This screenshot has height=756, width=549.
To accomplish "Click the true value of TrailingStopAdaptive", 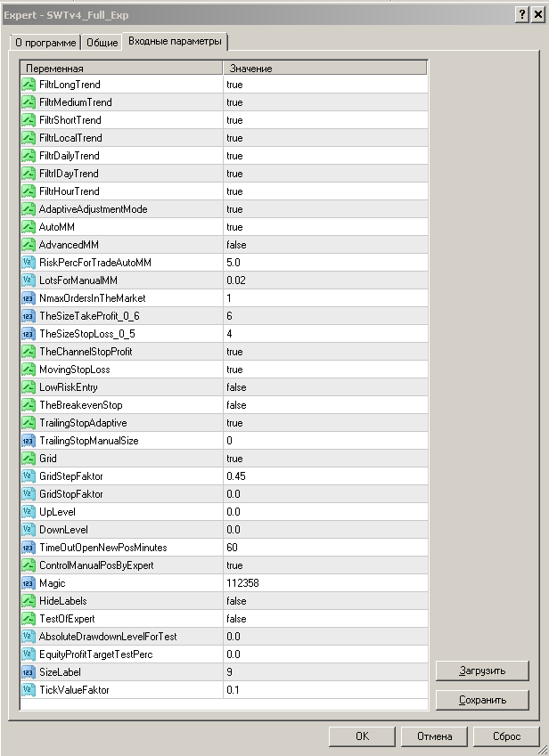I will click(x=234, y=423).
